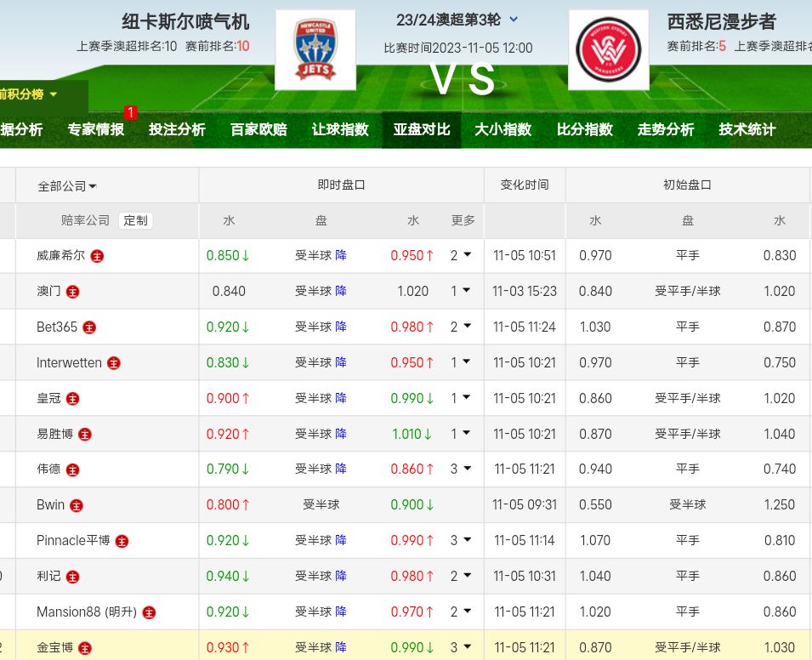Open the 纽卡斯尔喷气机 team name link

point(185,22)
